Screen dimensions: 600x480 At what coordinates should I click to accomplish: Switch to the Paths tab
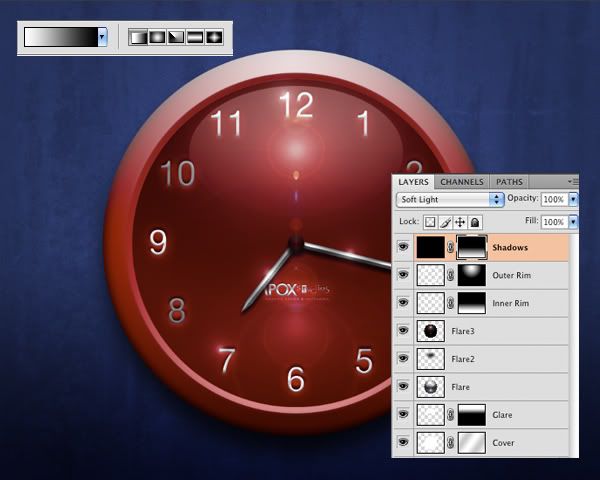click(509, 182)
